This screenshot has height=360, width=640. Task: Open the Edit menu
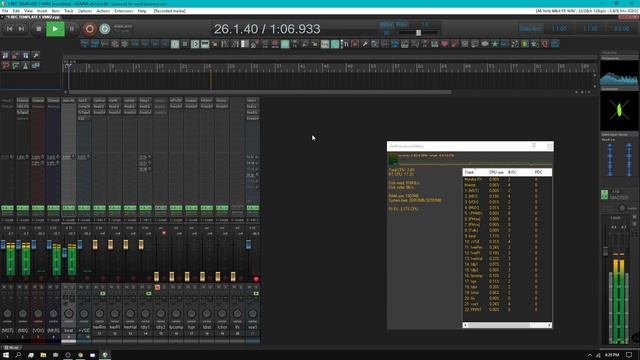[x=16, y=11]
